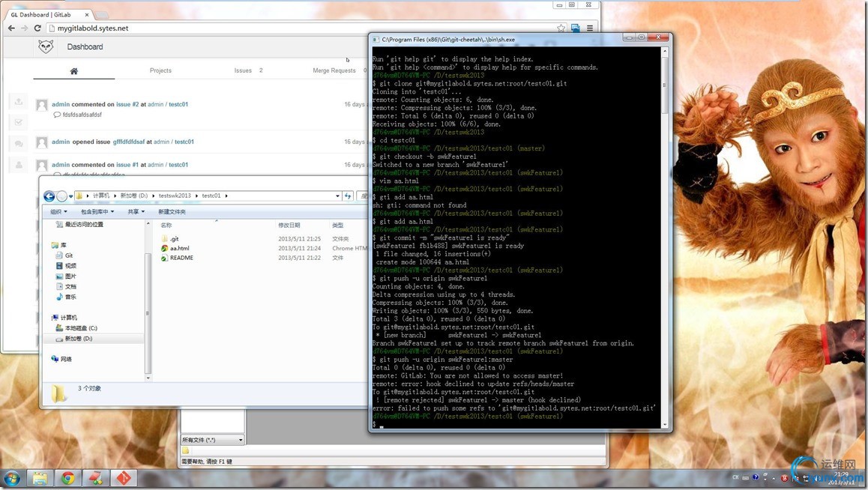Click admin avatar beside issue #2 comment

tap(41, 105)
